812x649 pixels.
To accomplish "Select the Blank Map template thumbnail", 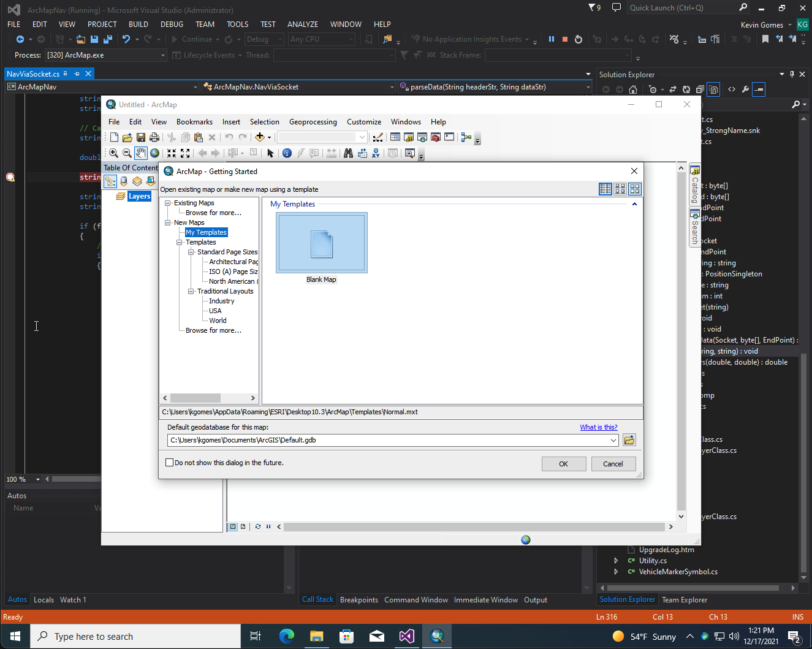I will tap(322, 243).
